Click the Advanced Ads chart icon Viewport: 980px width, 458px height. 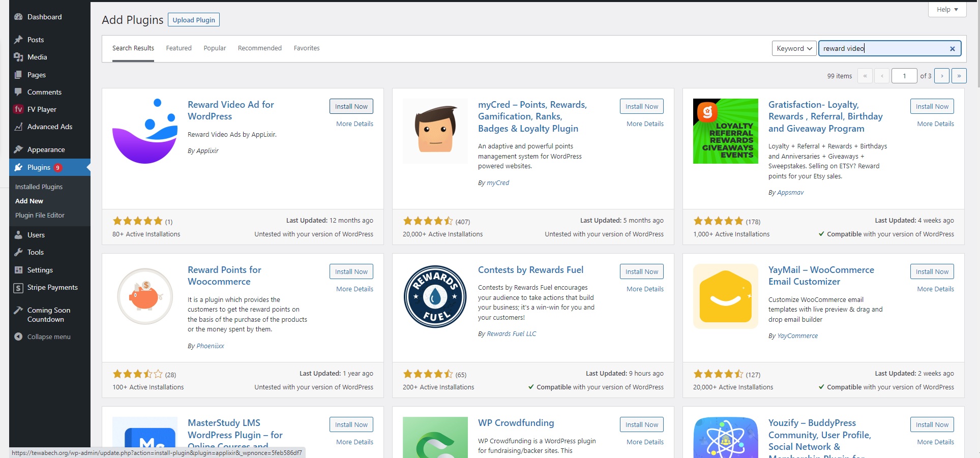18,127
